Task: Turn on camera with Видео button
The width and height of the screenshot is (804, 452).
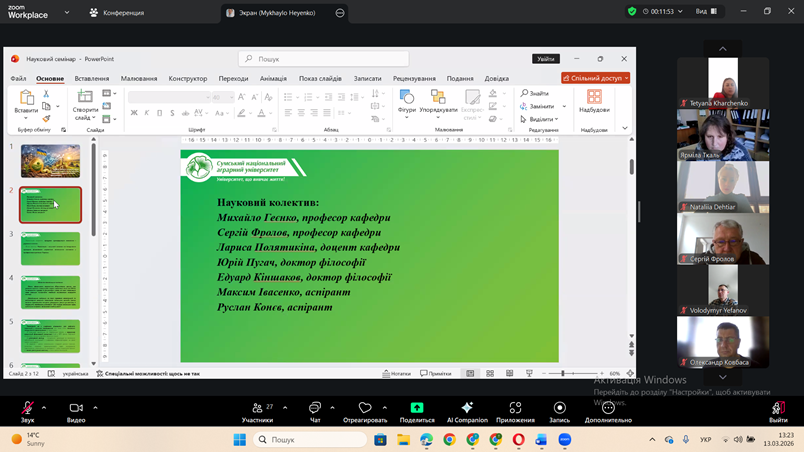Action: [x=76, y=408]
